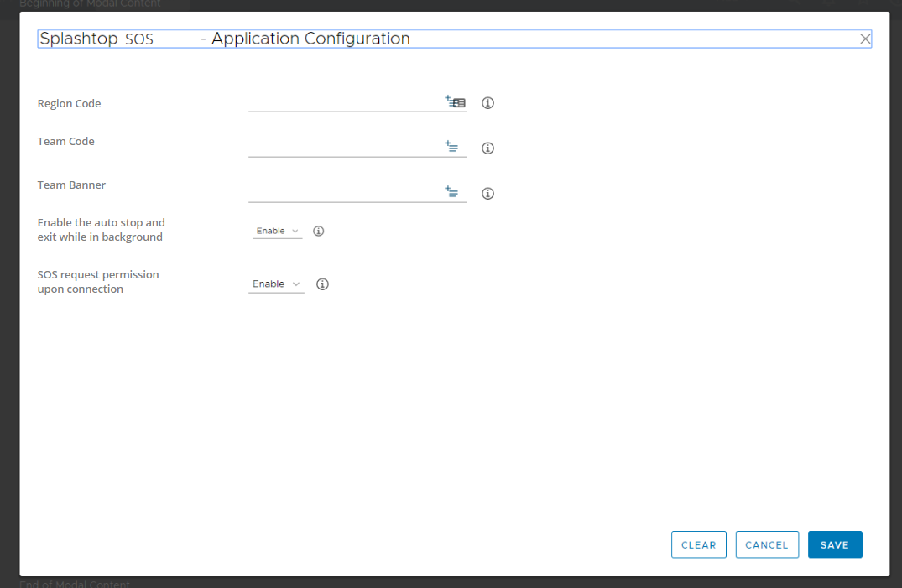Click the Enable the auto stop label
Image resolution: width=902 pixels, height=588 pixels.
[x=102, y=230]
